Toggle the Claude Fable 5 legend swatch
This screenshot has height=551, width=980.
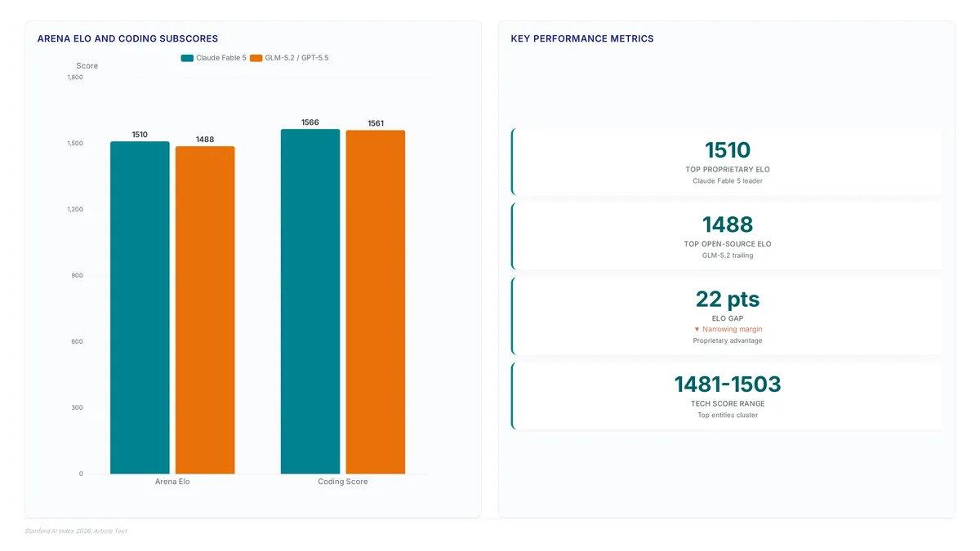point(187,58)
